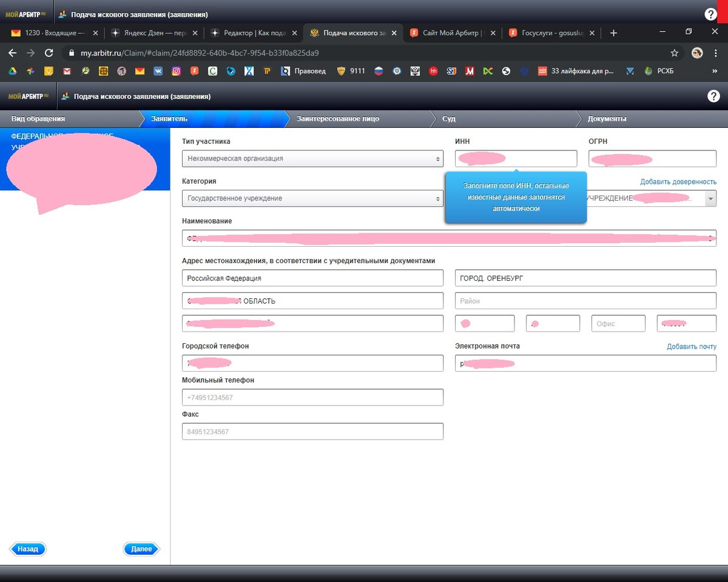Screen dimensions: 728x582
Task: Open the 9111 bookmark
Action: coord(351,71)
